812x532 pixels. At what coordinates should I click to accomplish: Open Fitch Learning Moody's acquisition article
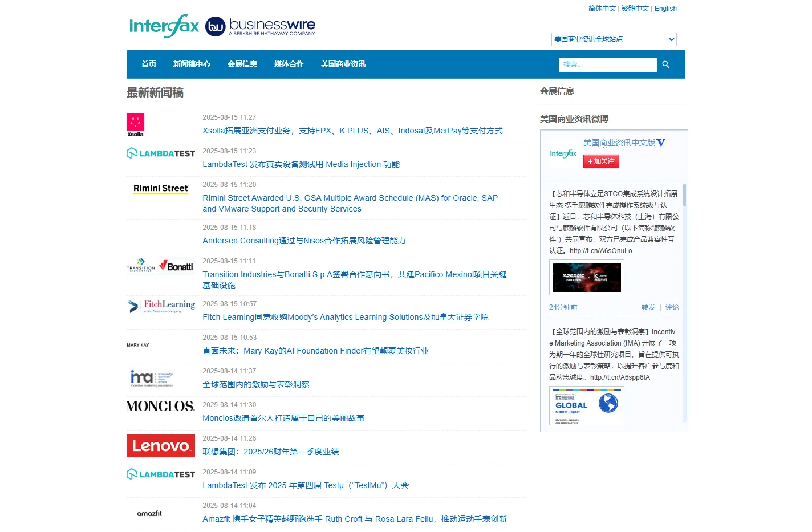(346, 317)
